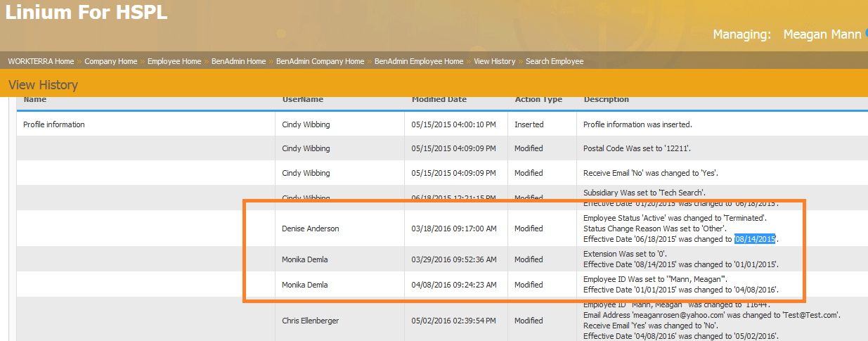Click the Name column header
This screenshot has height=341, width=868.
[x=35, y=100]
